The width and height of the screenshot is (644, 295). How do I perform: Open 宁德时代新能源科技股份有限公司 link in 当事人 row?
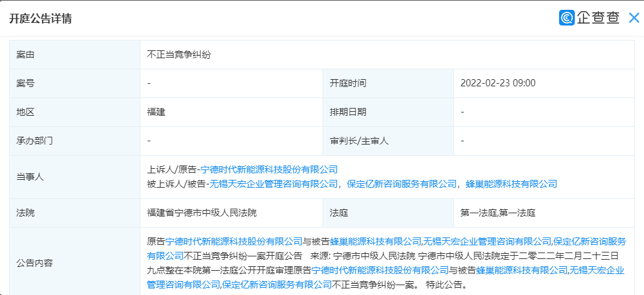pos(269,169)
